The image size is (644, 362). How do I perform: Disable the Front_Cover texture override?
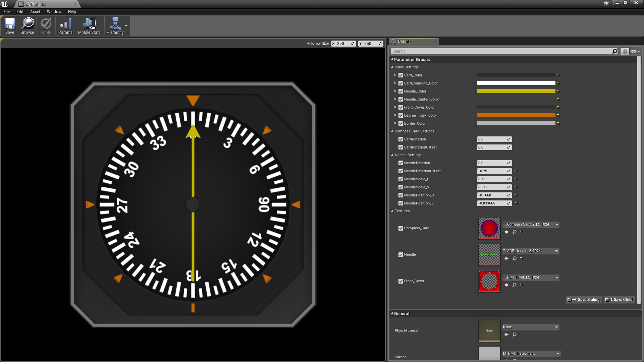click(400, 281)
